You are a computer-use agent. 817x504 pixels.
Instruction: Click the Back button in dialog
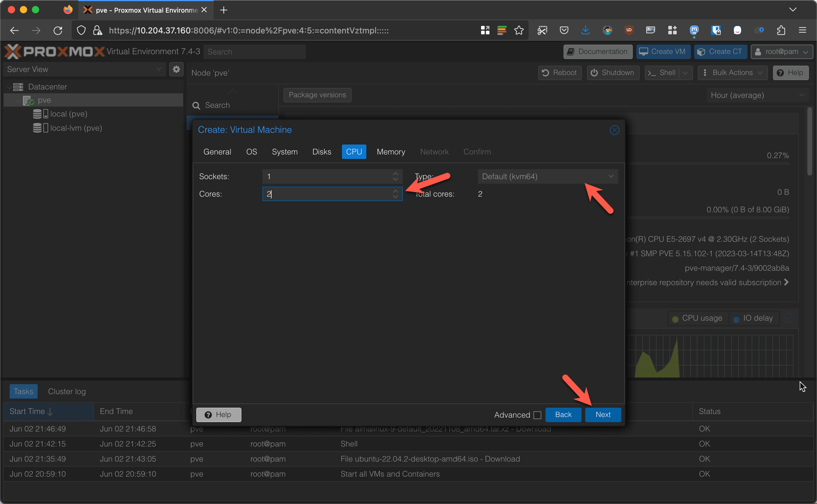click(x=563, y=415)
